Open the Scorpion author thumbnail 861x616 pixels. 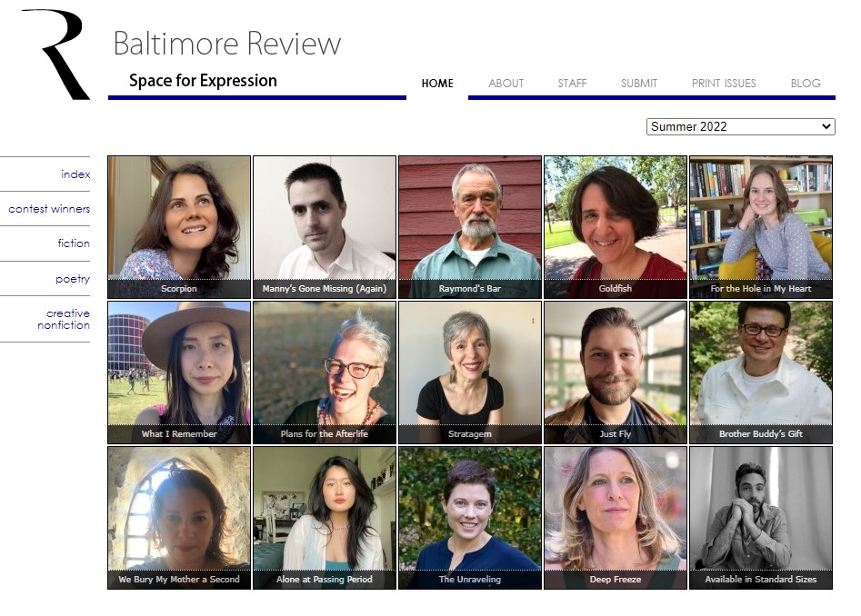point(179,227)
